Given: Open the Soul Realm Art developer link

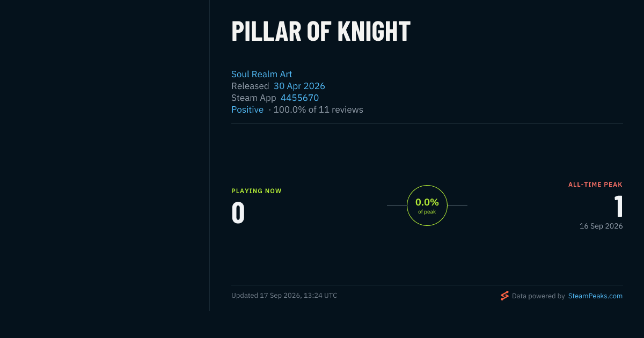Looking at the screenshot, I should [261, 74].
